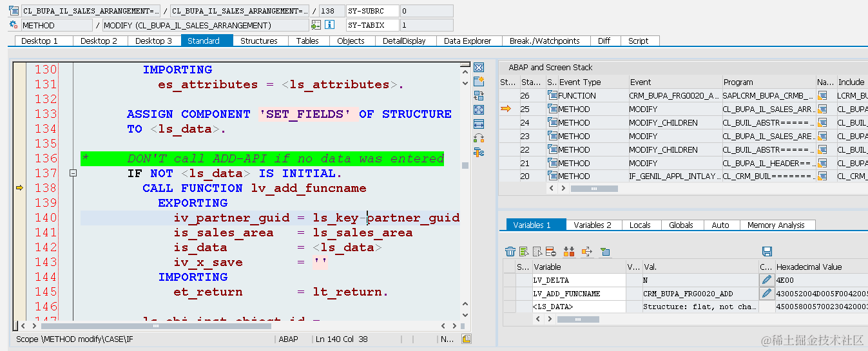868x351 pixels.
Task: Click the Hexadecimal Value column header
Action: pos(821,267)
